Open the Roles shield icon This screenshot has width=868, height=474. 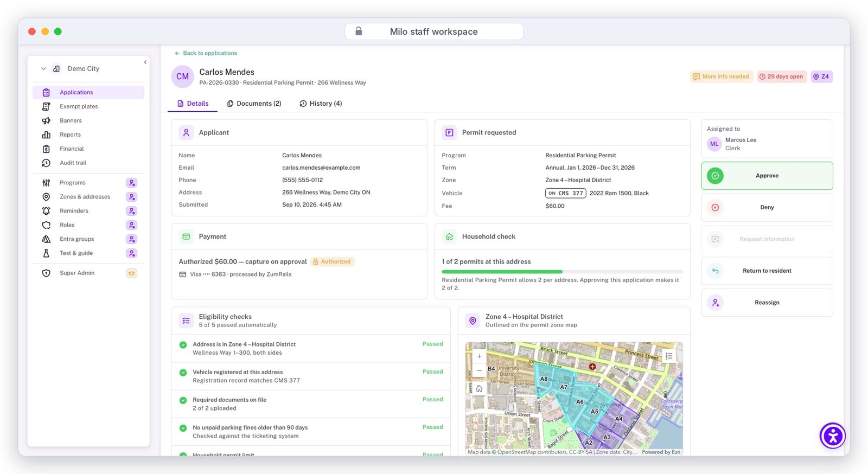[46, 225]
